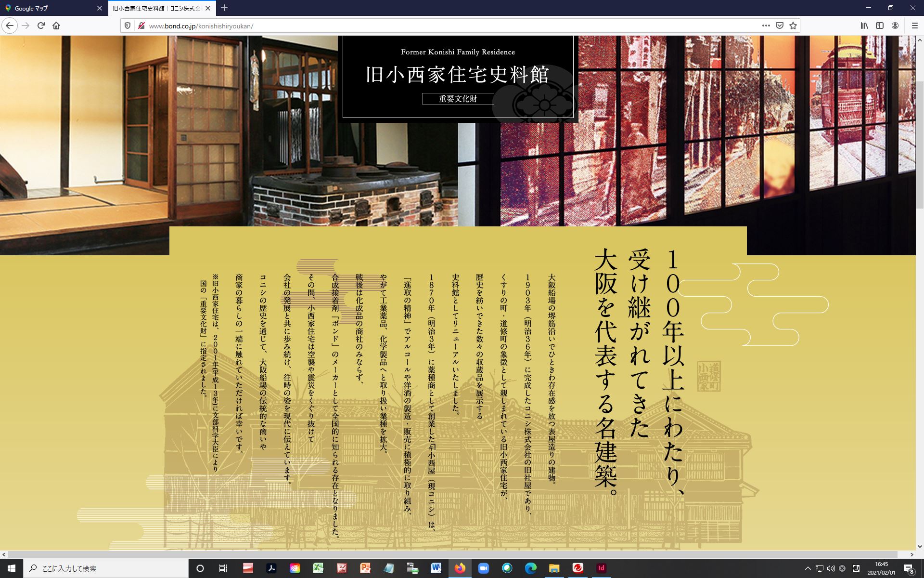Viewport: 924px width, 578px height.
Task: Close the 旧小西家住宅史料館 tab
Action: click(208, 8)
